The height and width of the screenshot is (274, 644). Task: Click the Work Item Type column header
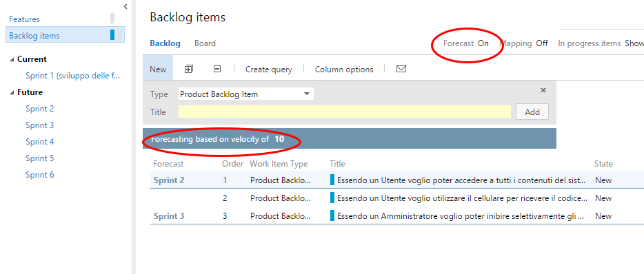[279, 164]
